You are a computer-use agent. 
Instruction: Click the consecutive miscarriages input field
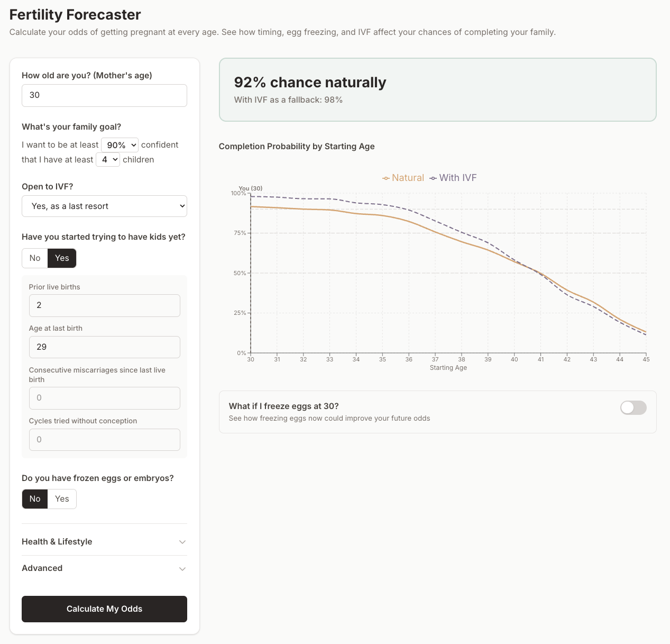pyautogui.click(x=104, y=398)
